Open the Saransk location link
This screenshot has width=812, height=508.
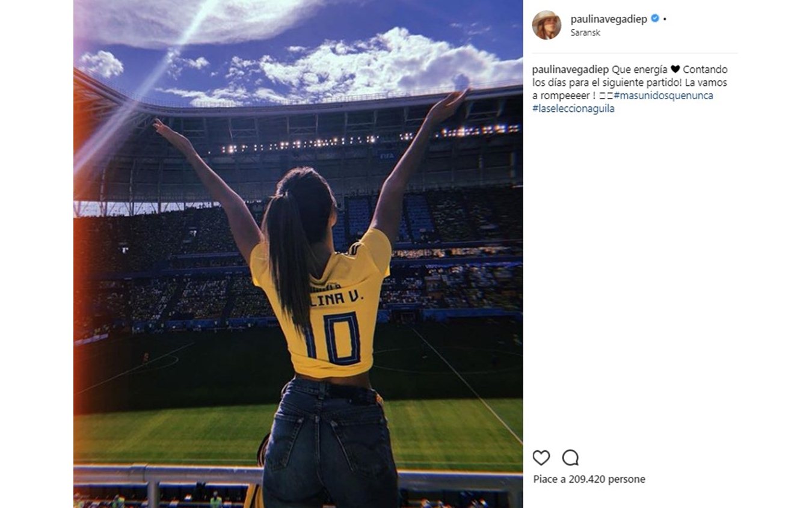tap(585, 32)
